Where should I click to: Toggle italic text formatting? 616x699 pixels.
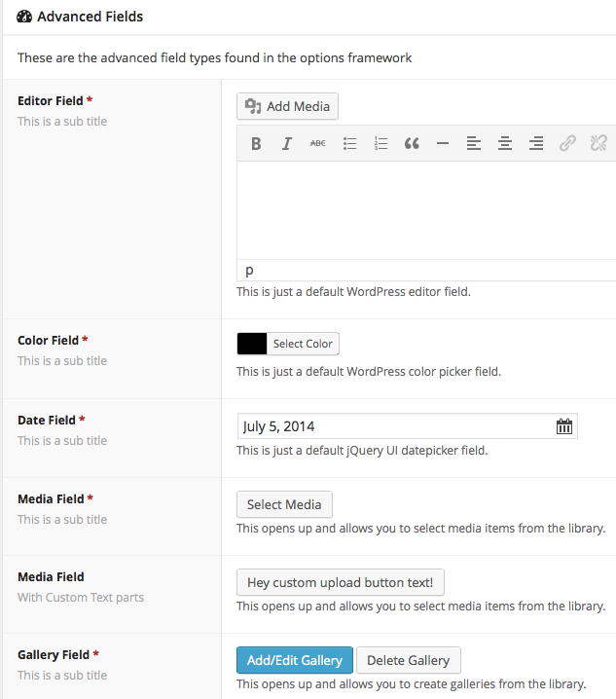click(287, 144)
